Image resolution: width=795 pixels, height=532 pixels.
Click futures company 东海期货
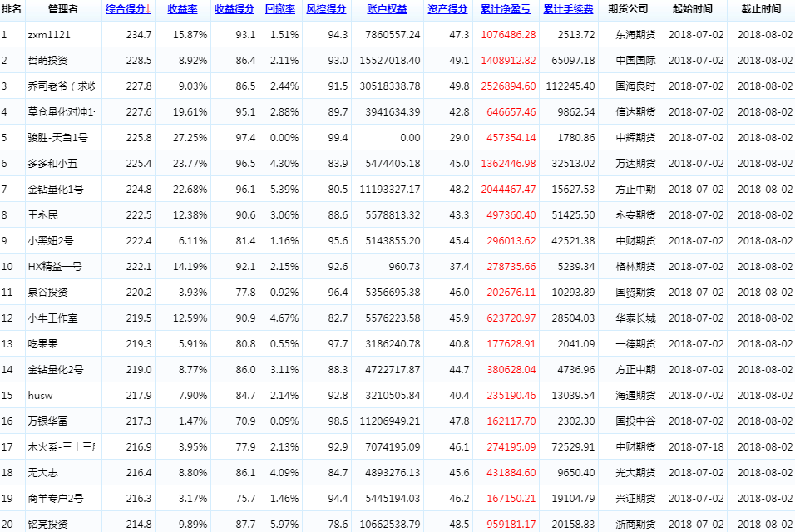636,35
